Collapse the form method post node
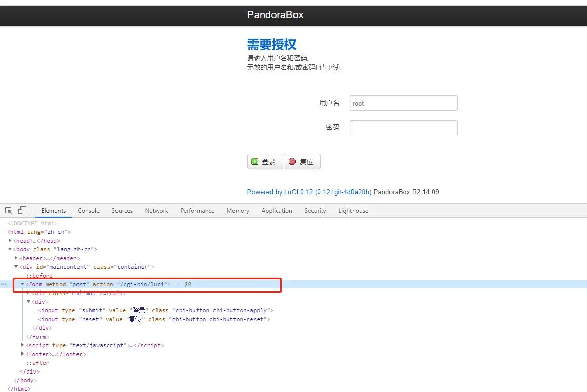 (22, 284)
